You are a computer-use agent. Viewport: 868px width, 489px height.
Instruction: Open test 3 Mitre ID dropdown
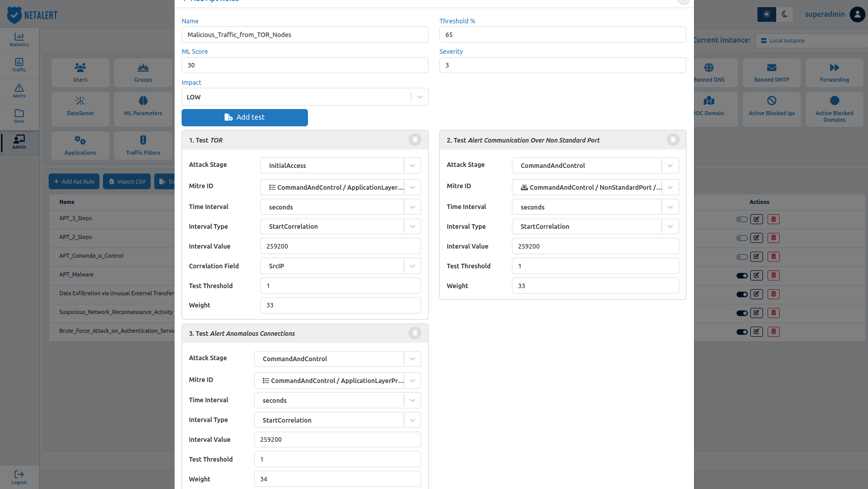click(x=337, y=380)
